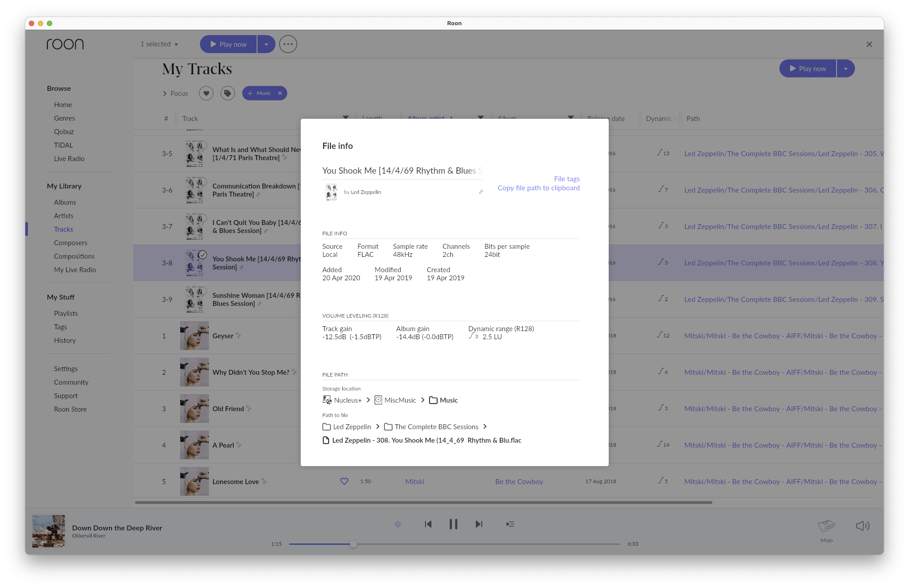Toggle the Roon Radio sparkle icon
Screen dimensions: 909x588
[x=398, y=524]
